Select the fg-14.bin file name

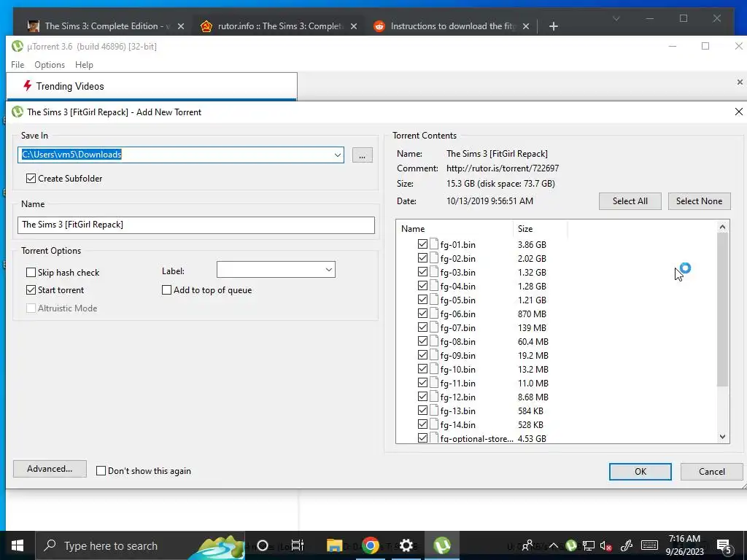coord(457,425)
